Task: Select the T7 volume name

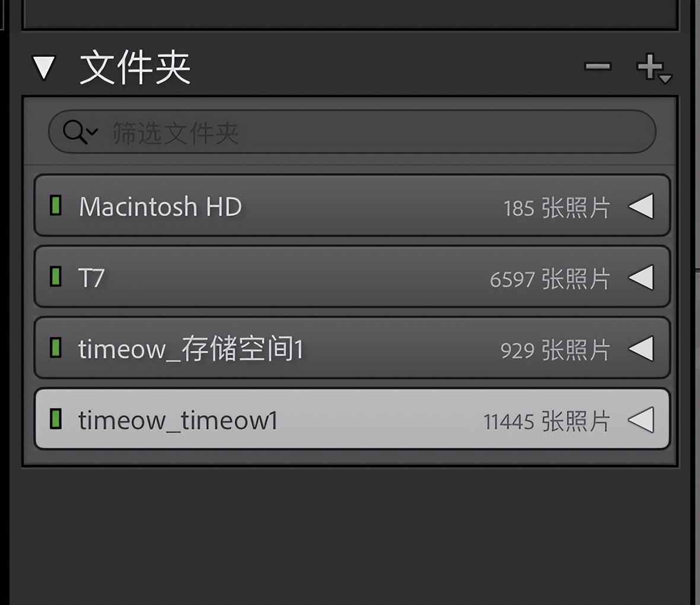Action: [91, 278]
